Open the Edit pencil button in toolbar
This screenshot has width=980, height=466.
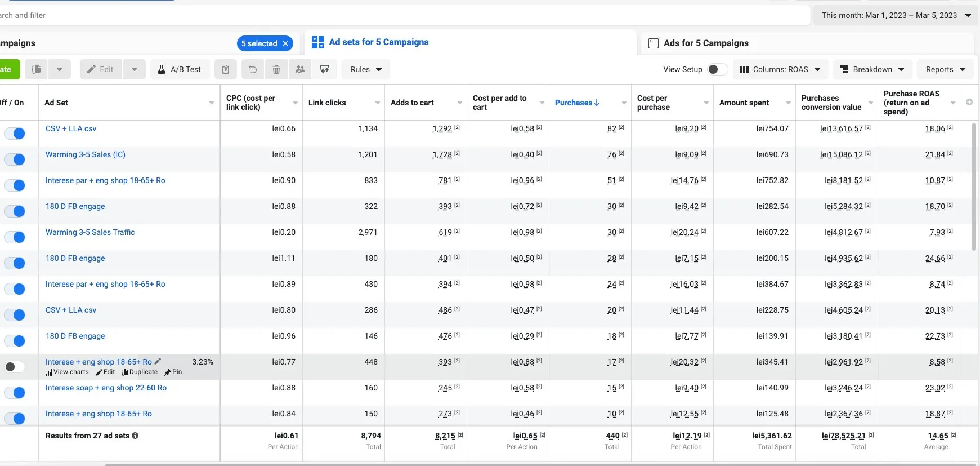(101, 69)
